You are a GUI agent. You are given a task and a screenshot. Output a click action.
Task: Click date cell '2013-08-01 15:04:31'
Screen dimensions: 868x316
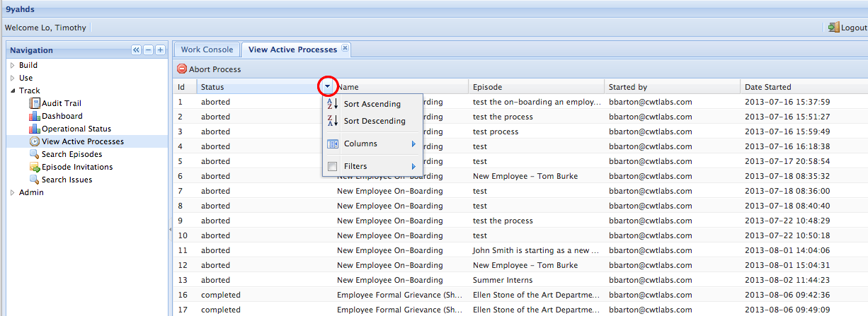coord(787,265)
